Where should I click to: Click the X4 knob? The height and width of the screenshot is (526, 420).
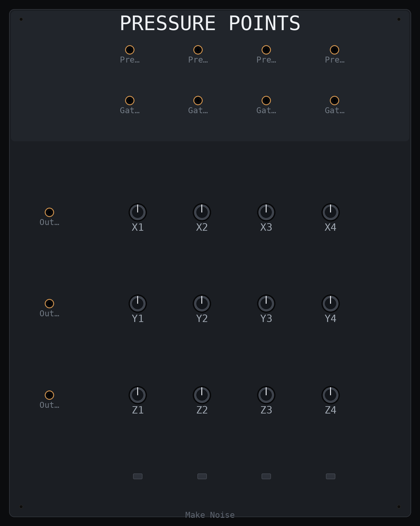[x=331, y=212]
